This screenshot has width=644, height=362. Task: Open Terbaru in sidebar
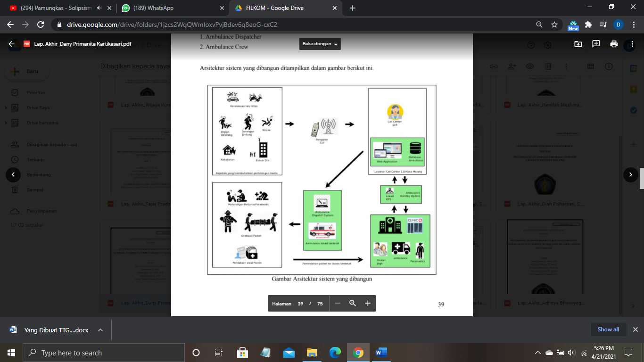point(35,160)
